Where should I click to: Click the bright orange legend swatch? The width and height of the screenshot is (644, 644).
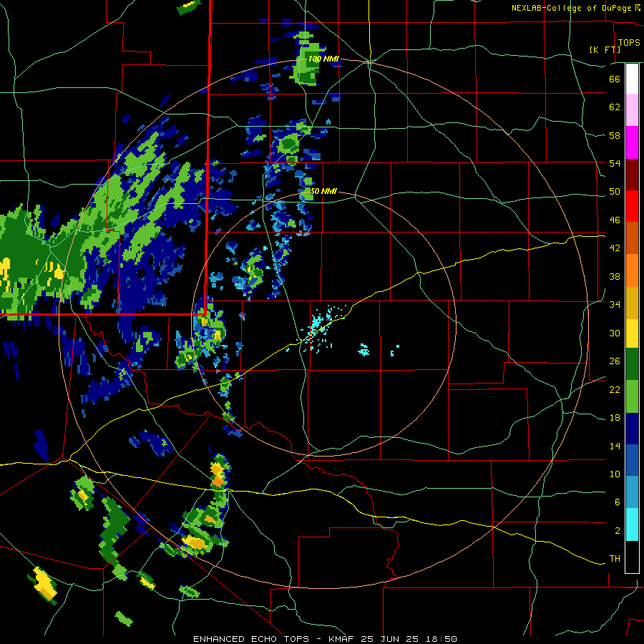coord(632,270)
